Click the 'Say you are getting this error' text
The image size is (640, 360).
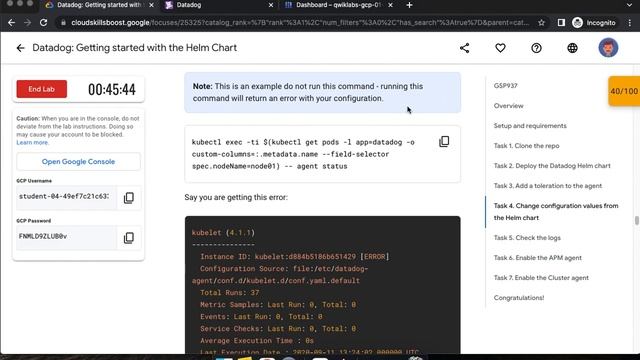tap(236, 197)
